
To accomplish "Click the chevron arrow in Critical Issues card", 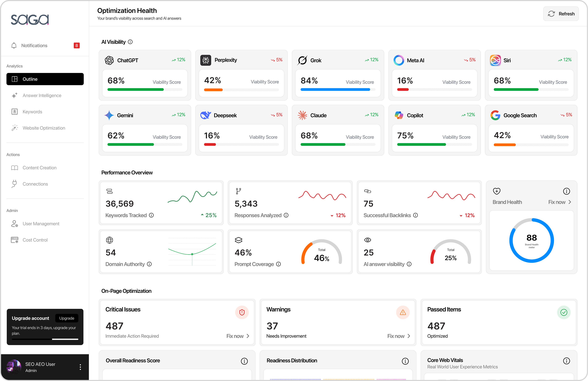I will coord(248,336).
